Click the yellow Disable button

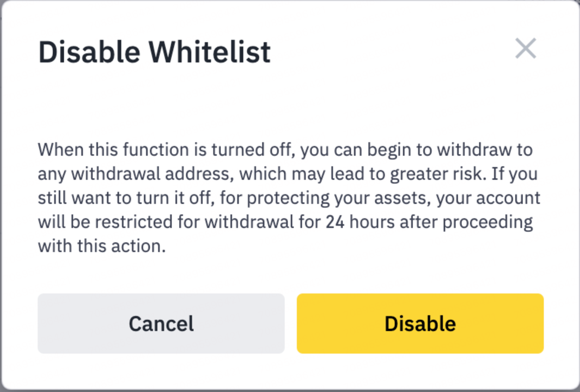(x=420, y=324)
